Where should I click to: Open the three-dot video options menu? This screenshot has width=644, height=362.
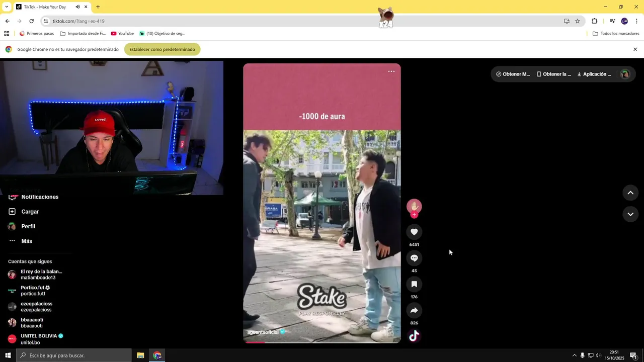click(x=391, y=71)
